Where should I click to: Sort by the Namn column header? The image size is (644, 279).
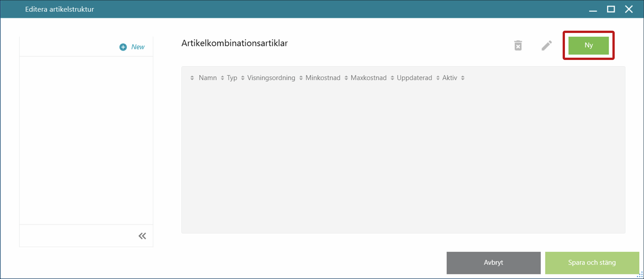pyautogui.click(x=207, y=78)
